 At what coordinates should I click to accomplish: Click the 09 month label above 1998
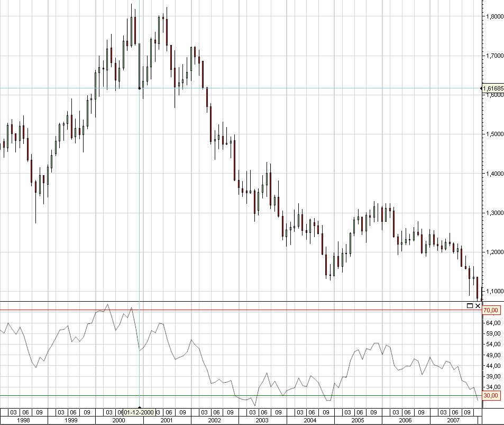click(39, 412)
